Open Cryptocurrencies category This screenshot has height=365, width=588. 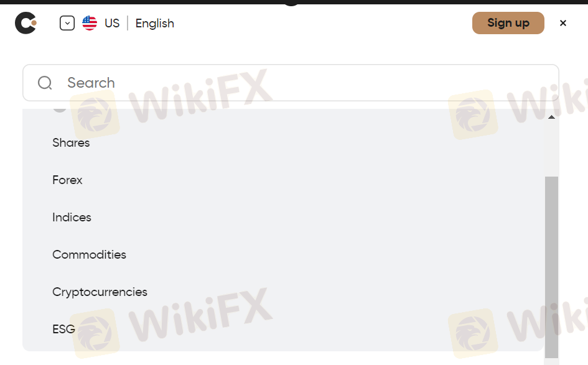(100, 292)
